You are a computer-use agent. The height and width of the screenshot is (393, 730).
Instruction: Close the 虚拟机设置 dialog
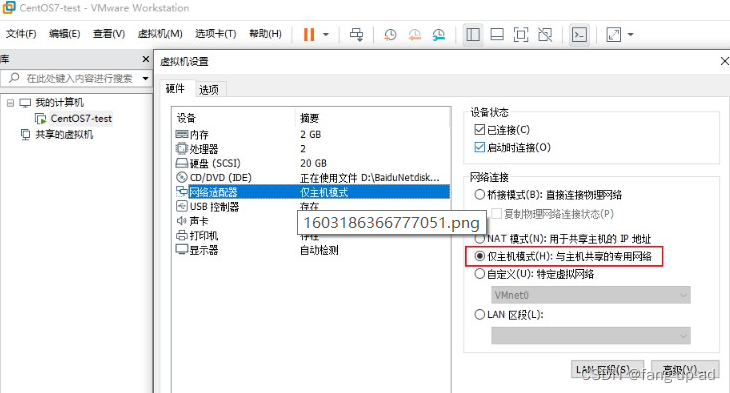coord(724,61)
